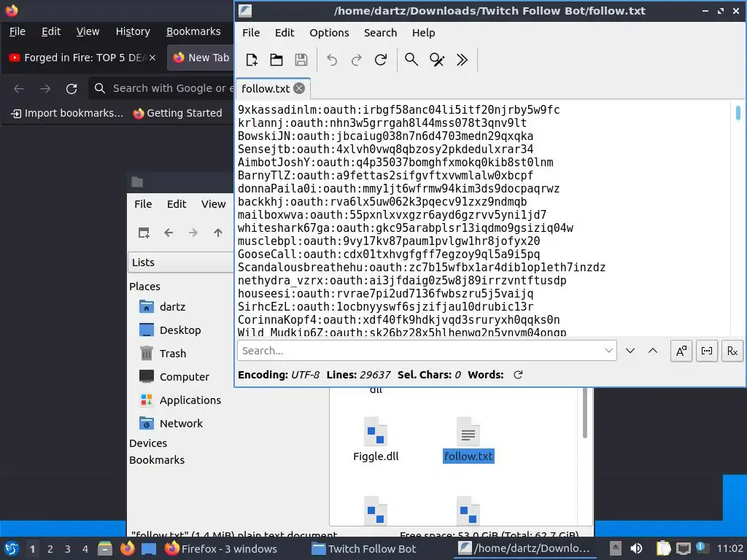Select Network in Places
This screenshot has height=560, width=747.
tap(171, 424)
